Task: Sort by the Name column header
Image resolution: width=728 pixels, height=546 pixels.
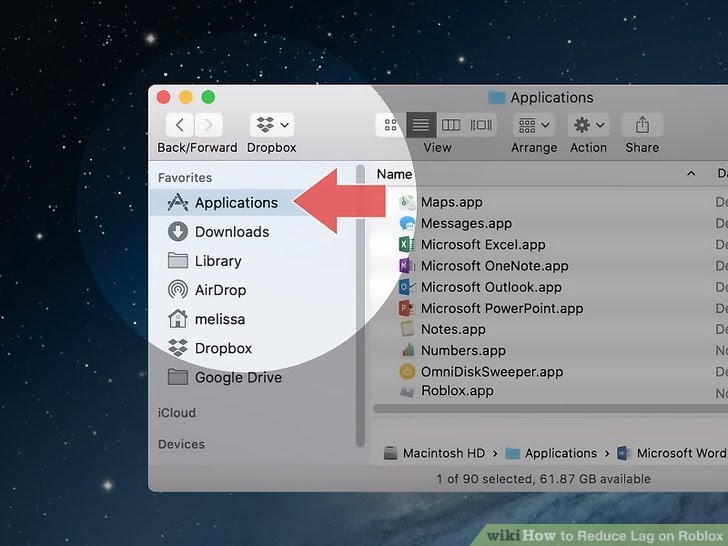Action: (394, 174)
